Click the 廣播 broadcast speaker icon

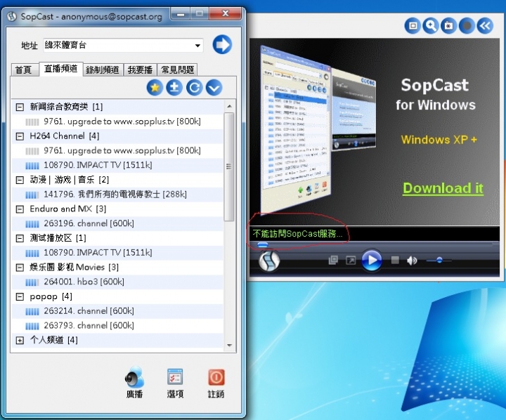(134, 382)
